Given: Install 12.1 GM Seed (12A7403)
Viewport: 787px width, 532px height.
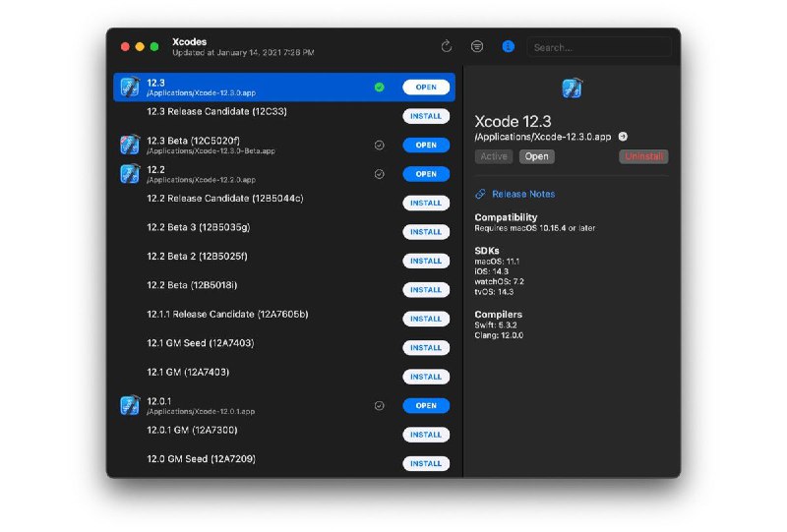Looking at the screenshot, I should [426, 348].
